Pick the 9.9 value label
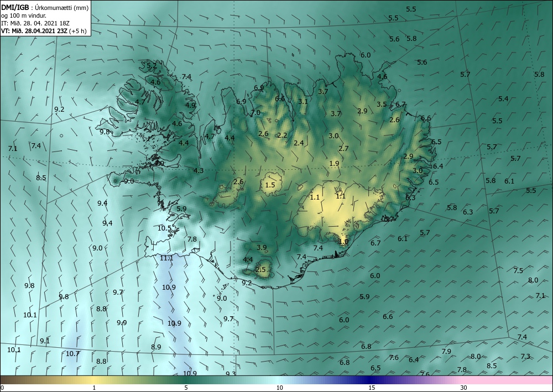 122,322
